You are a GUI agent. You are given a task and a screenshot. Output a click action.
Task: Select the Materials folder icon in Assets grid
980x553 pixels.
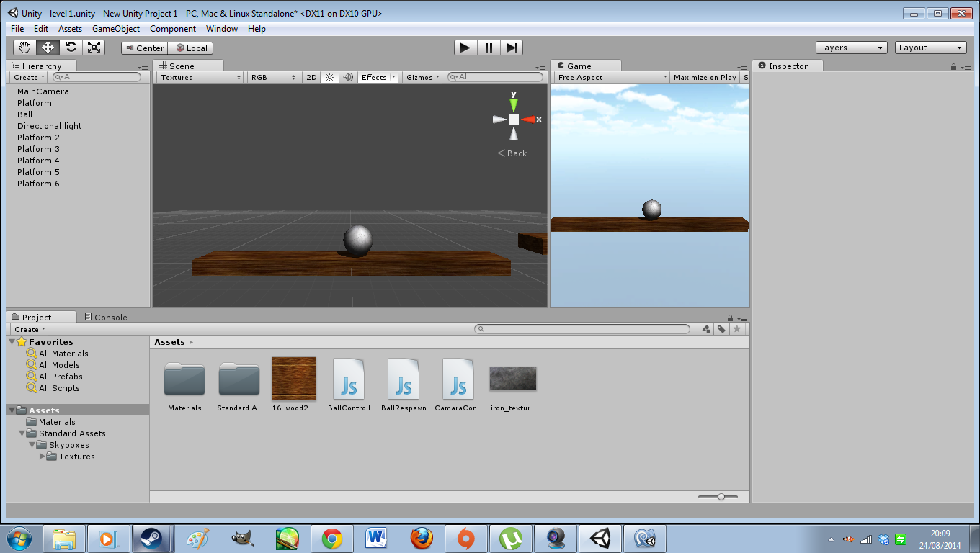point(184,379)
